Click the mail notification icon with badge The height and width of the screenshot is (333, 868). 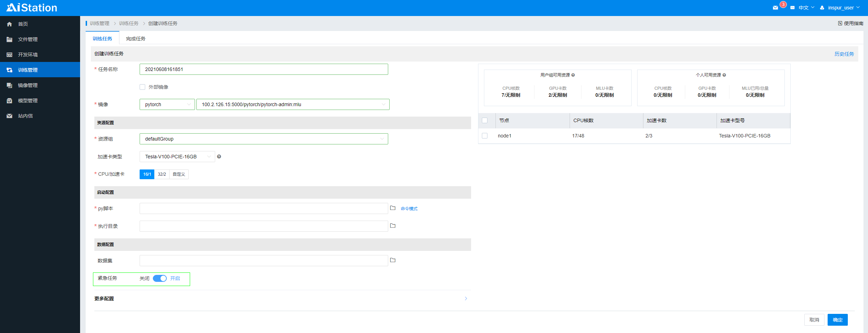[x=775, y=8]
